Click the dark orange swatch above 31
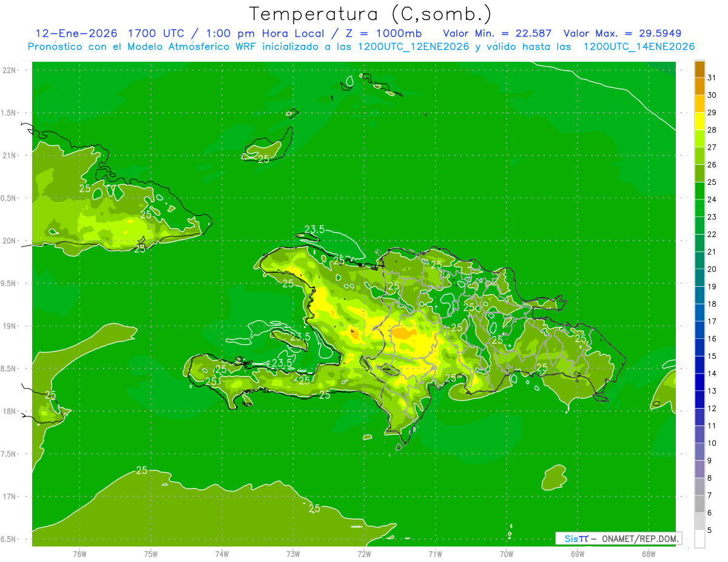 pos(699,69)
